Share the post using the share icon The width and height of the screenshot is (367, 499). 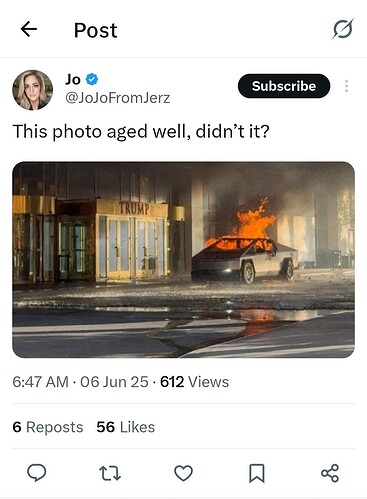(330, 473)
